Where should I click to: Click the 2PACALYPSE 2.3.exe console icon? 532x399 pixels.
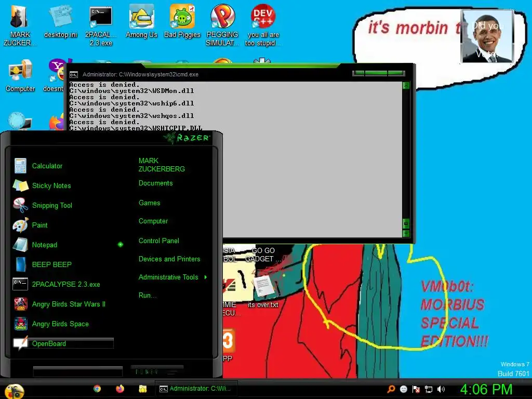click(x=20, y=284)
